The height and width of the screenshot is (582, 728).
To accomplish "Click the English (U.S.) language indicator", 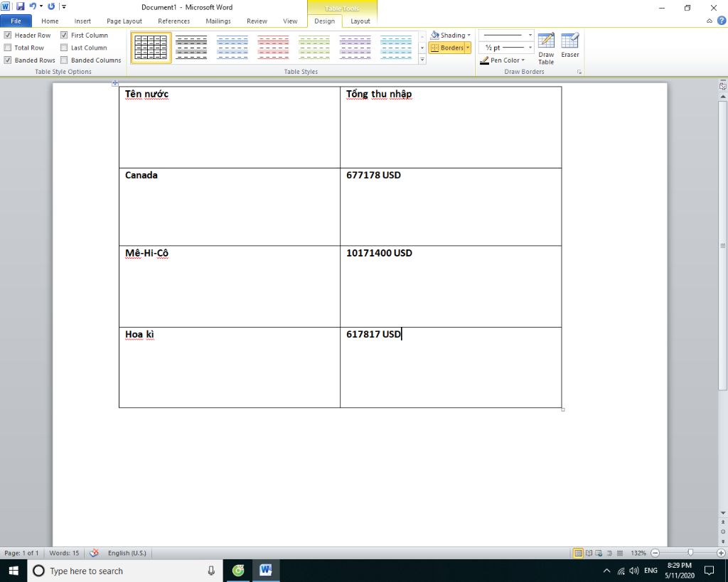I will tap(127, 553).
